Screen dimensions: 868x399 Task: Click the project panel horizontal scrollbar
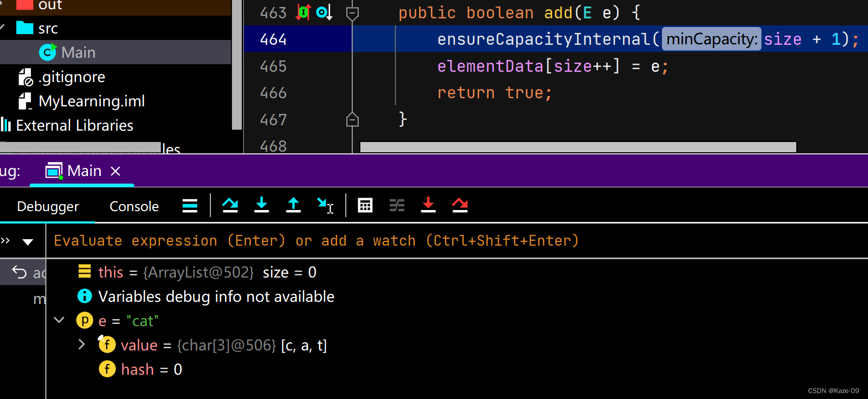click(x=80, y=147)
